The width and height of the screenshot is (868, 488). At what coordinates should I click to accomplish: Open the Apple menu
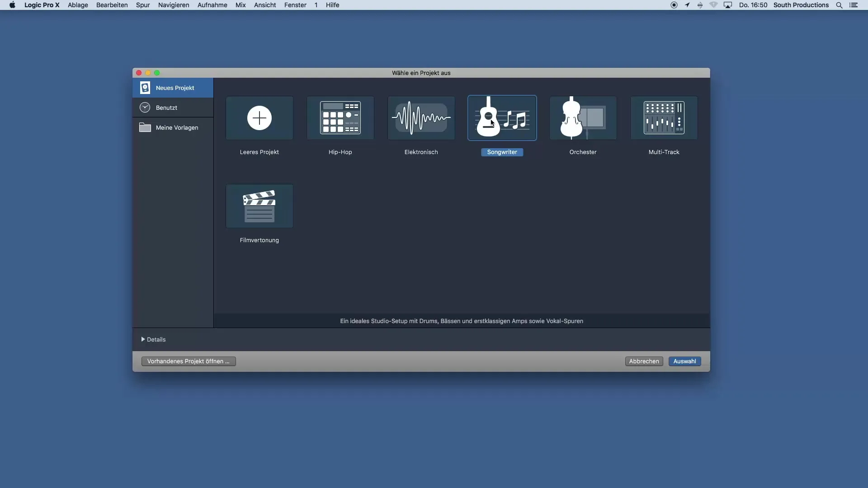pyautogui.click(x=12, y=5)
